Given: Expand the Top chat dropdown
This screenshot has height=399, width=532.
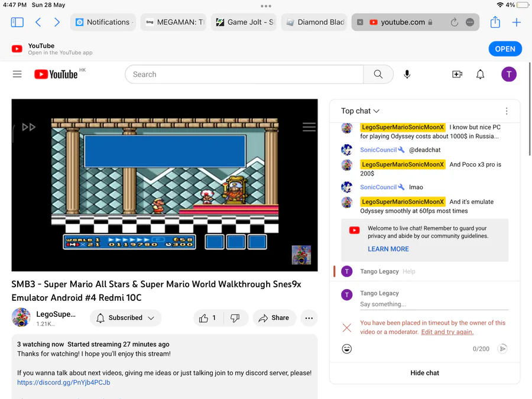Looking at the screenshot, I should [x=361, y=111].
